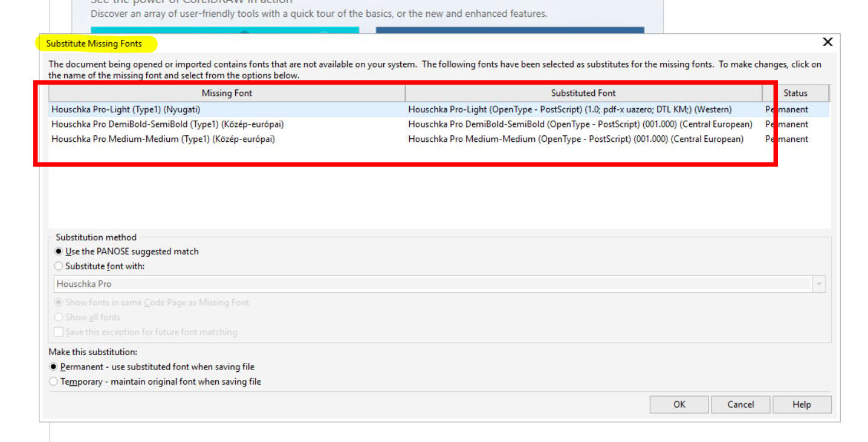Select the Houschka Pro Medium-Medium (Type1) row
The height and width of the screenshot is (442, 868).
[x=439, y=139]
